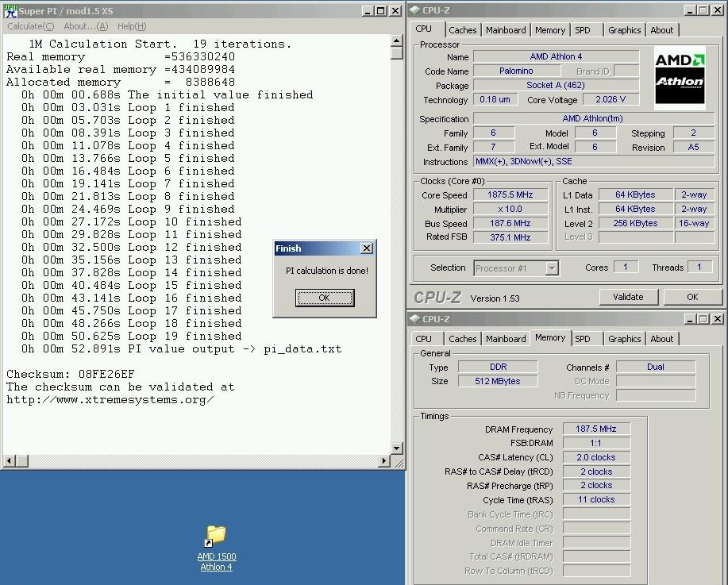Click the Technology value 0.18 um
Viewport: 728px width, 585px height.
pos(495,99)
